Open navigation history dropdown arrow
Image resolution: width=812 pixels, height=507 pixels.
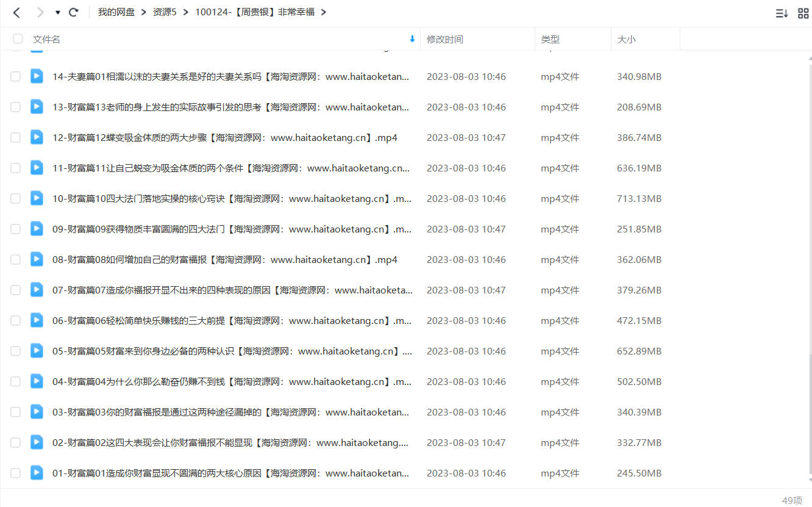click(58, 13)
